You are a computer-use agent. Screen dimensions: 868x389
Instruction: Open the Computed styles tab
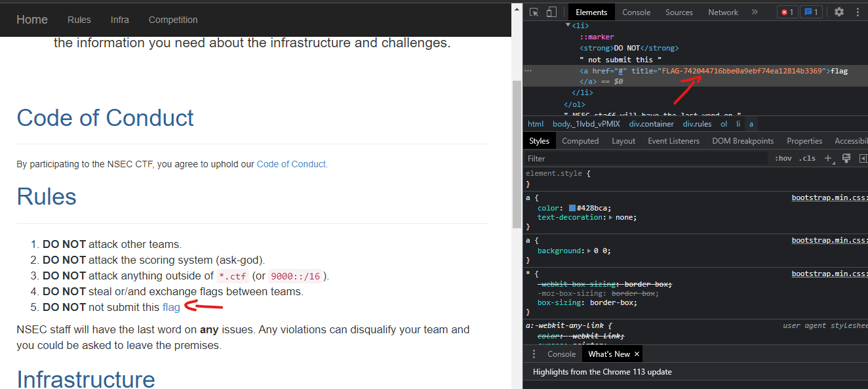[x=580, y=141]
